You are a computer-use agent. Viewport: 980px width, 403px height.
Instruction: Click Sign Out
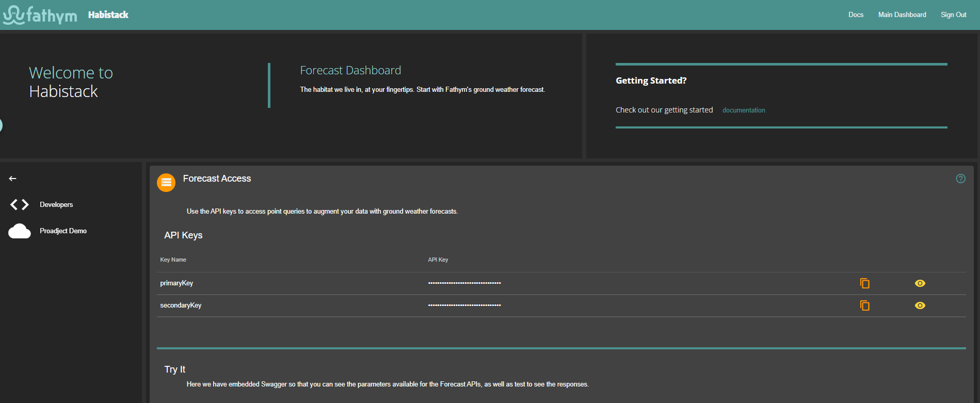953,14
